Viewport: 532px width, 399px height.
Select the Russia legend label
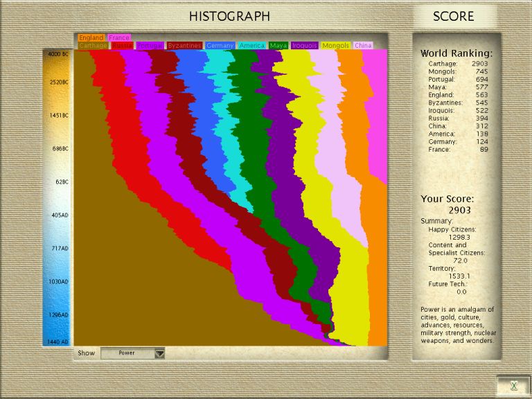tap(123, 46)
